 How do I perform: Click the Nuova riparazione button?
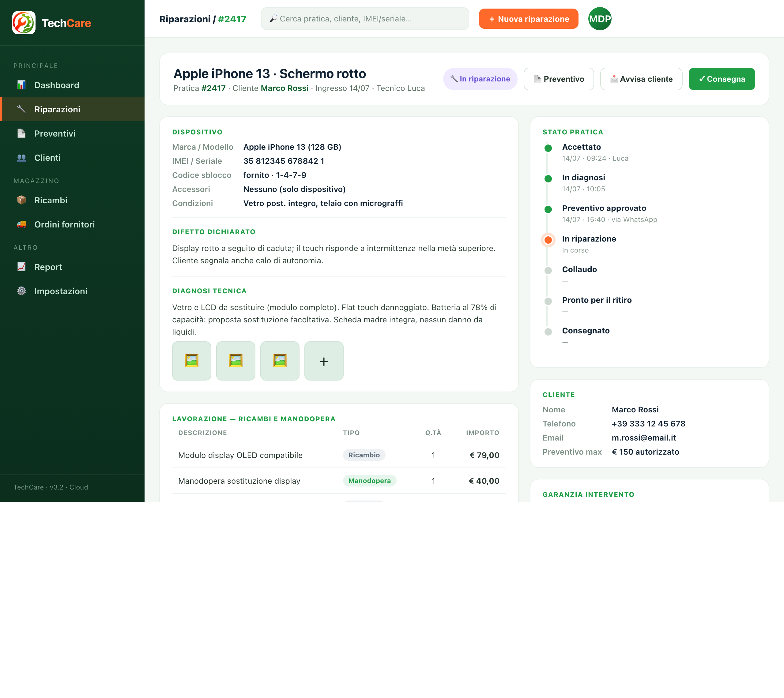(529, 19)
